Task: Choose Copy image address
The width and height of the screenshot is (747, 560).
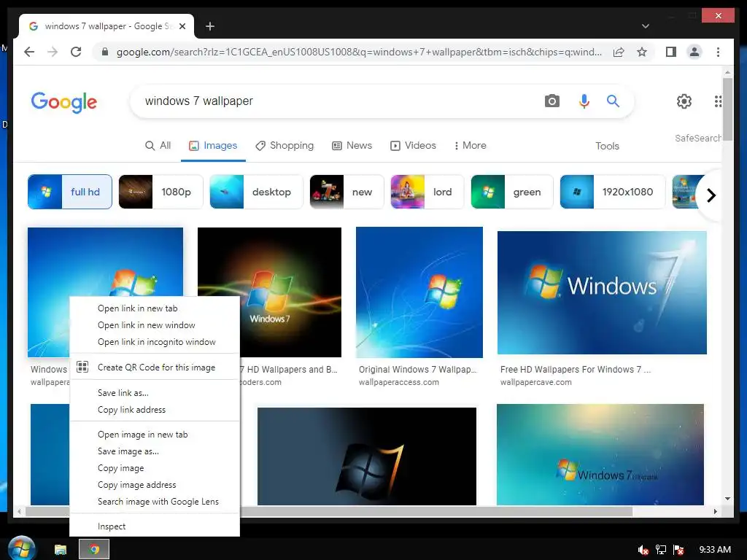Action: tap(155, 485)
